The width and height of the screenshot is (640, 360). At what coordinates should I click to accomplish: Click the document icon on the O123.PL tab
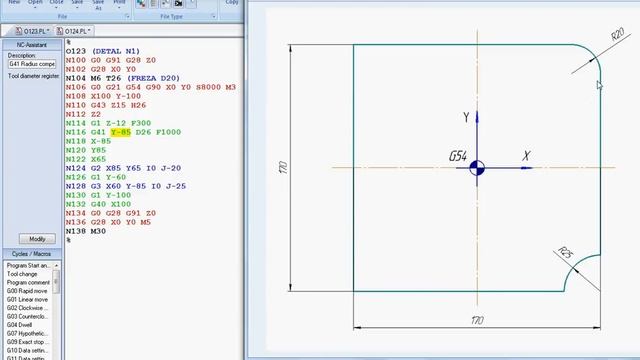coord(19,31)
